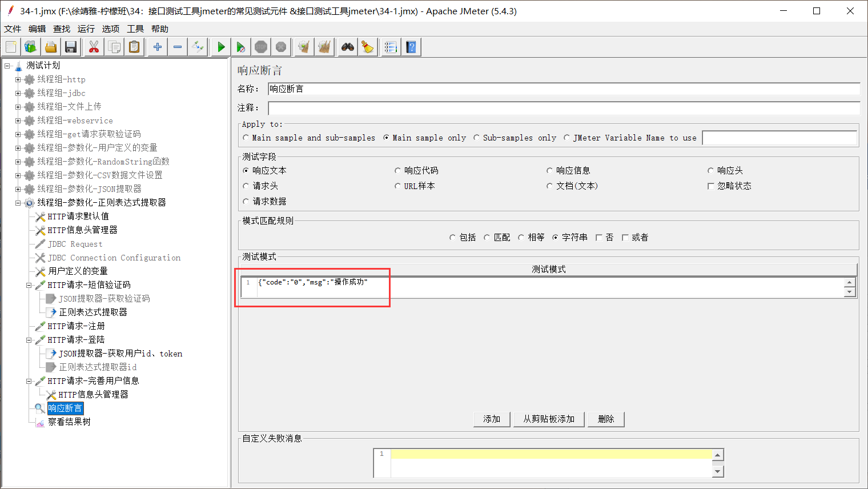Open the 运行 menu
Screen dimensions: 868x489
86,29
